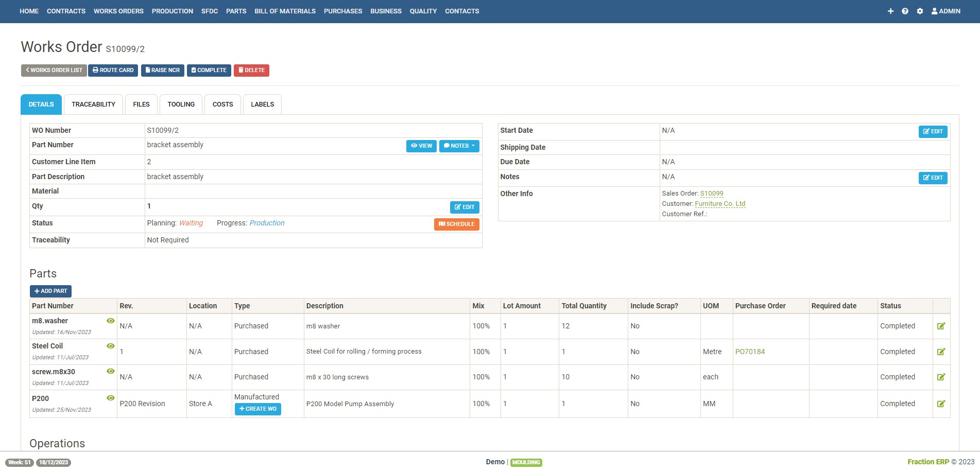
Task: Click the red Delete button
Action: 251,71
